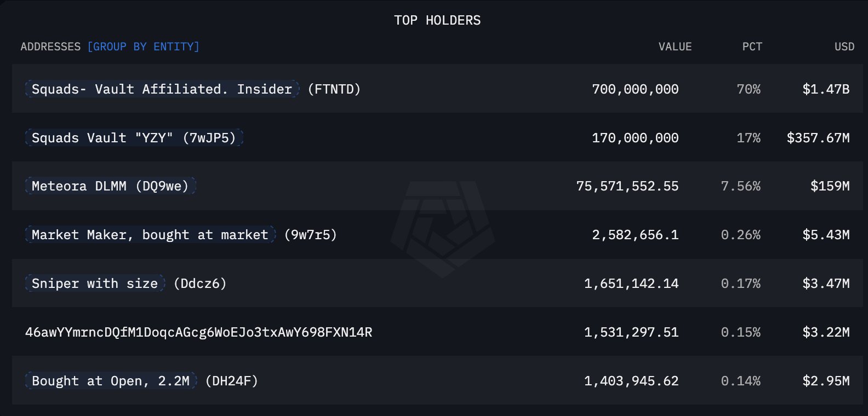This screenshot has height=416, width=868.
Task: Click the (9w7r5) short address
Action: point(310,235)
